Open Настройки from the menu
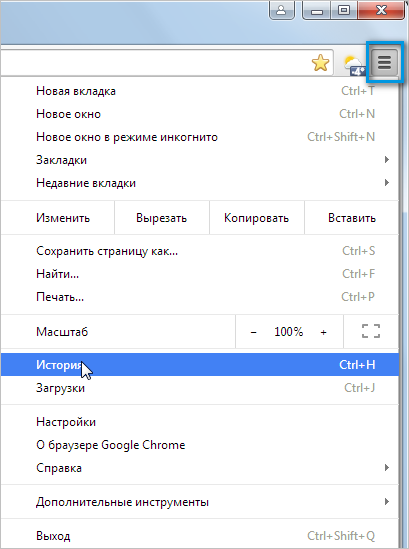 (x=200, y=422)
